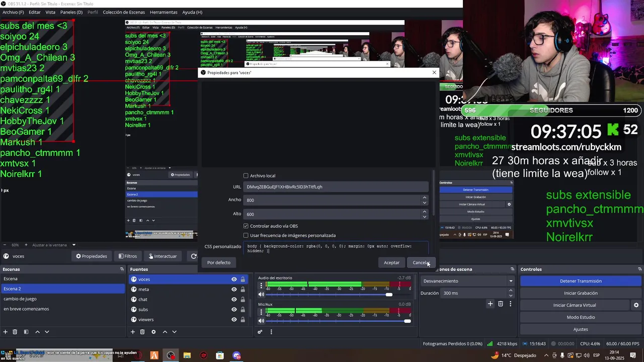The width and height of the screenshot is (644, 362).
Task: Increase Ancho value
Action: [425, 198]
